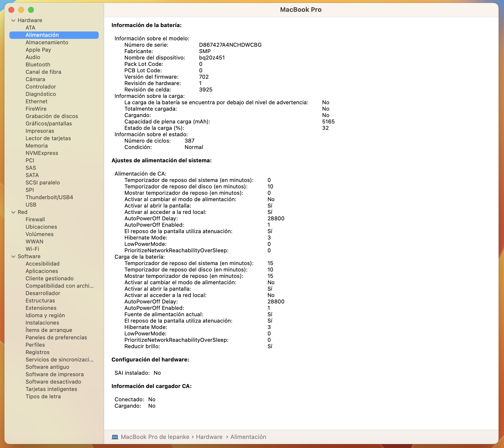Select Cámara in the sidebar
Image resolution: width=504 pixels, height=448 pixels.
tap(35, 79)
